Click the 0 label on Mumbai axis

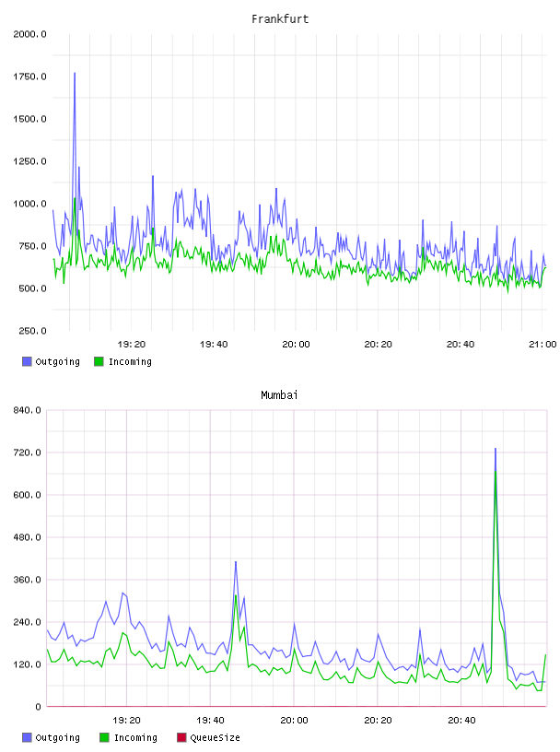[38, 707]
